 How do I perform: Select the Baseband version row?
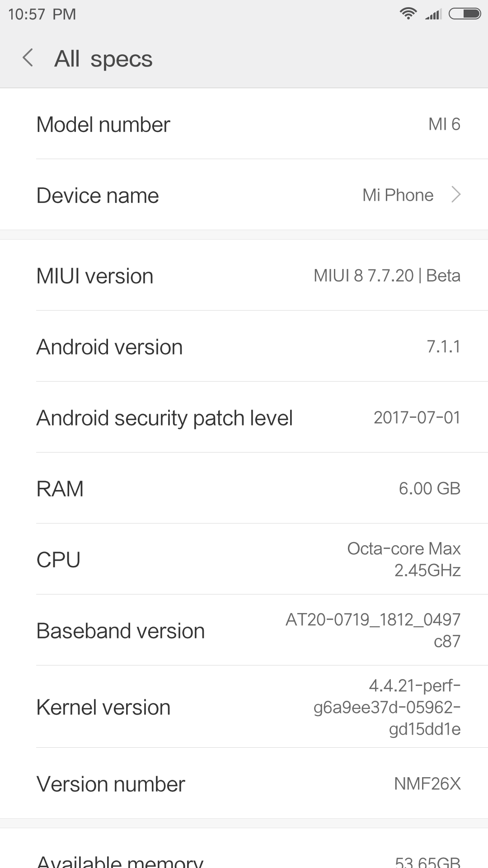point(244,631)
